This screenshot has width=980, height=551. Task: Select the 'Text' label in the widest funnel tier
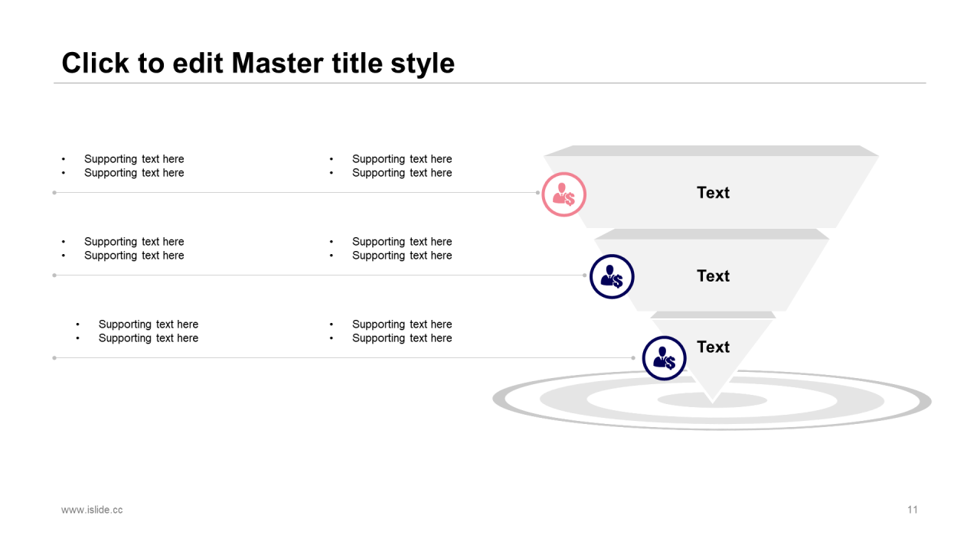pyautogui.click(x=713, y=193)
